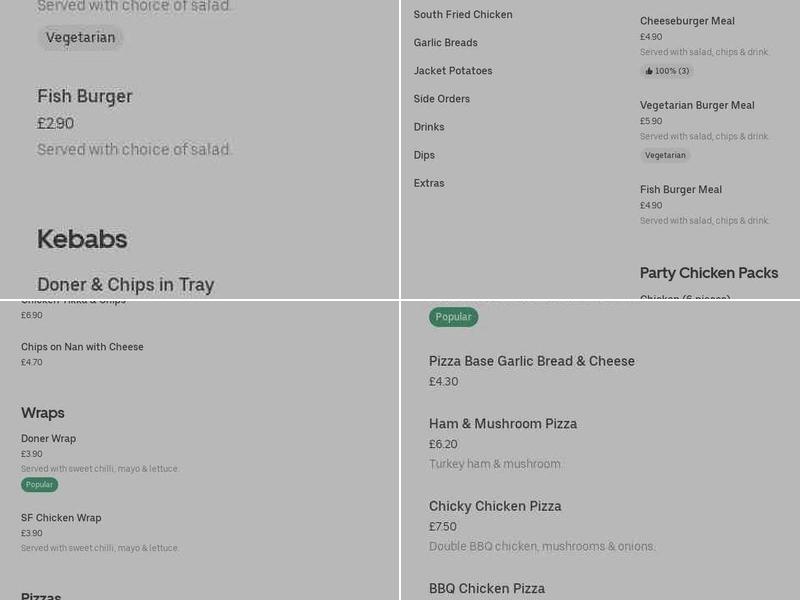Viewport: 800px width, 600px height.
Task: Select the South Fried Chicken category
Action: coord(461,15)
